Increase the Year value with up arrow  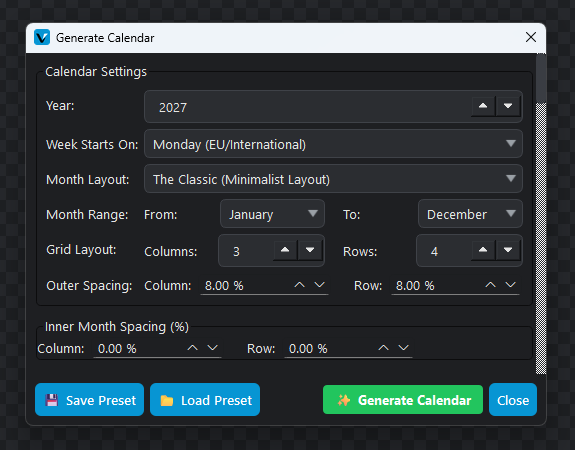pos(483,106)
